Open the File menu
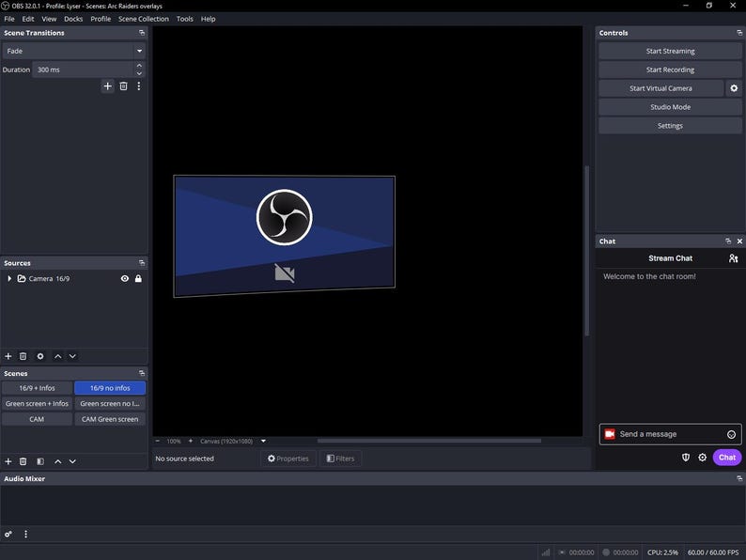 (x=9, y=19)
